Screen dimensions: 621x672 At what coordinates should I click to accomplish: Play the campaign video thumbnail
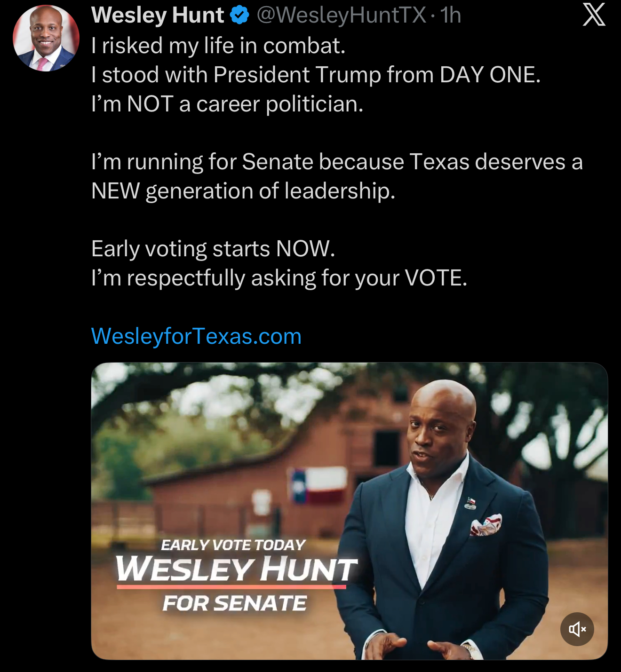[x=349, y=511]
